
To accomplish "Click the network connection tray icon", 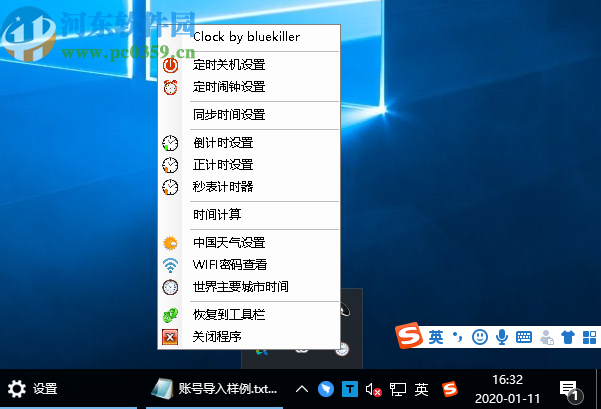I will click(397, 389).
